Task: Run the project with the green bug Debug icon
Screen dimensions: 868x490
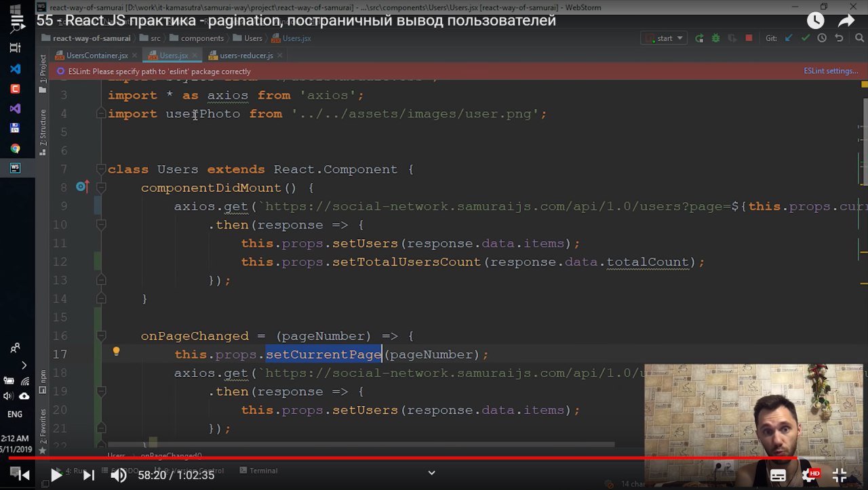Action: (x=715, y=38)
